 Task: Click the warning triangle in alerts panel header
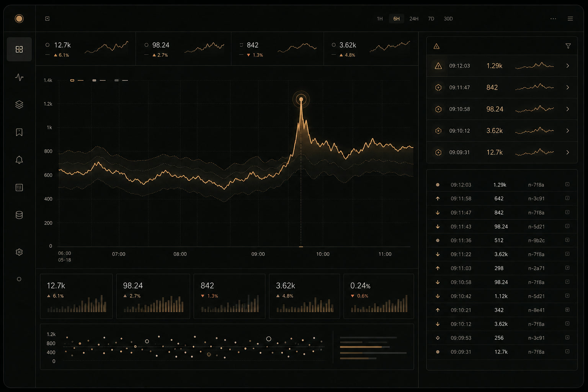click(436, 46)
